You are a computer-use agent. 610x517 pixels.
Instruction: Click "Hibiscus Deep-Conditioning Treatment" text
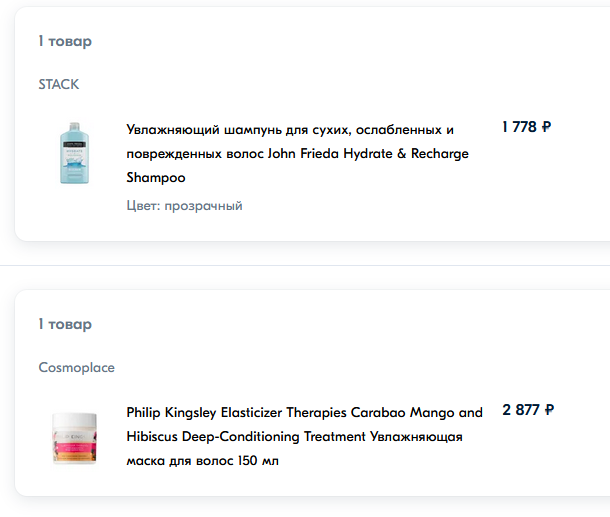click(x=246, y=437)
